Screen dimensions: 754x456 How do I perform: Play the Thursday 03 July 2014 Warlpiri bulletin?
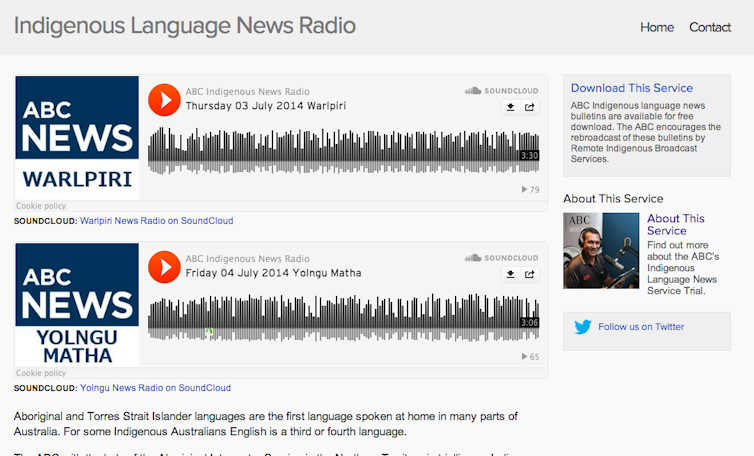tap(164, 100)
